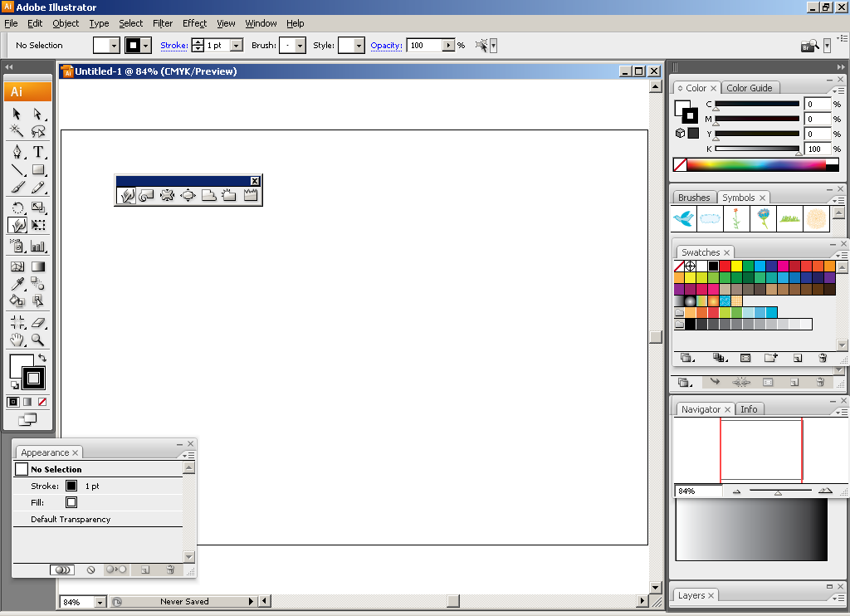The height and width of the screenshot is (616, 850).
Task: Open the zoom level dropdown at bottom
Action: [x=100, y=602]
